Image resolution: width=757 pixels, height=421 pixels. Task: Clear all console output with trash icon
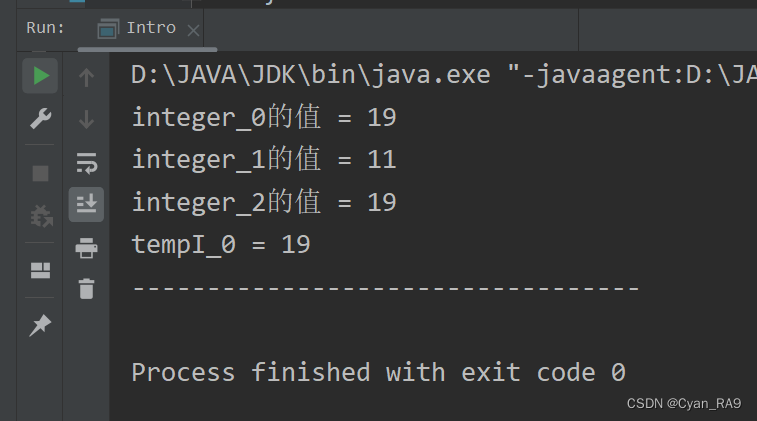pyautogui.click(x=86, y=289)
